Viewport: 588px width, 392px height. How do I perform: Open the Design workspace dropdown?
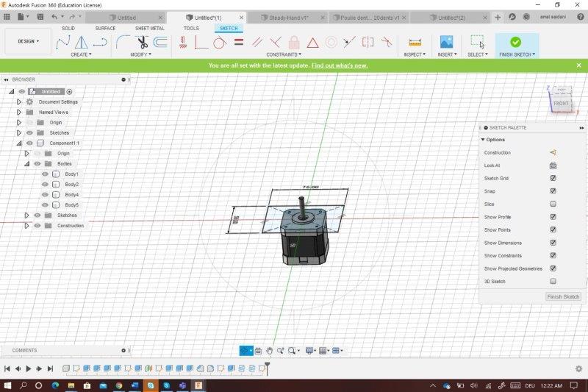28,41
